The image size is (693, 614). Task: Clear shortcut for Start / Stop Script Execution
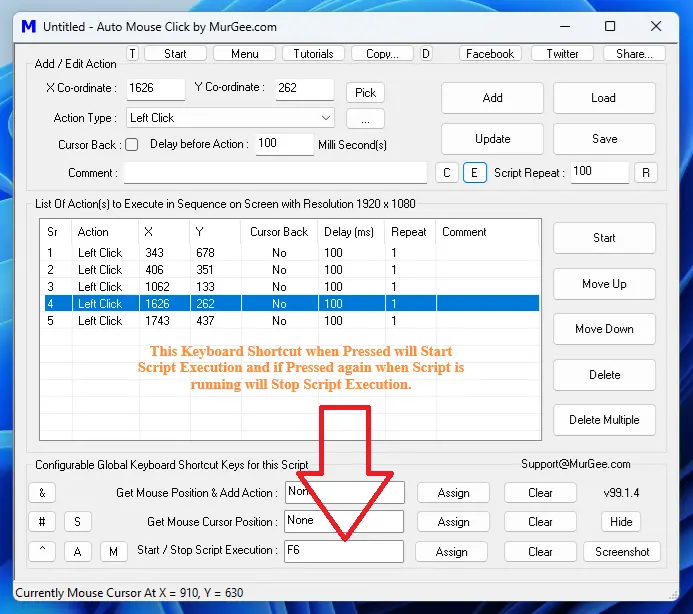[540, 552]
